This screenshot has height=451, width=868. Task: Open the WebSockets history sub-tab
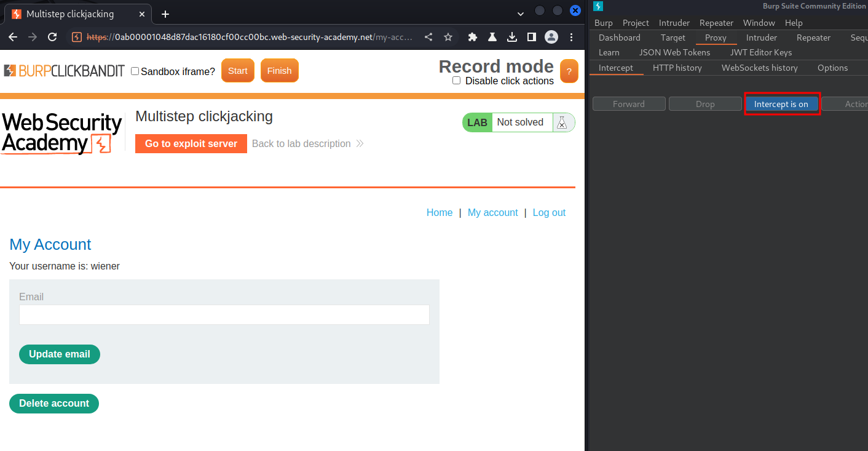point(760,68)
